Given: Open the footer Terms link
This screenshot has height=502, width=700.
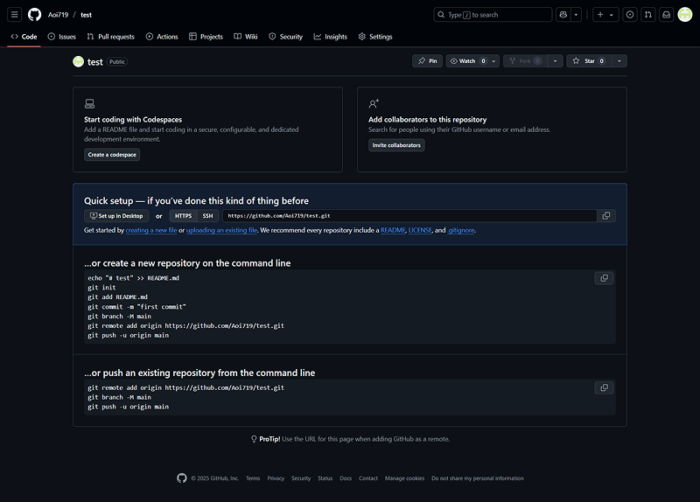Looking at the screenshot, I should point(253,478).
